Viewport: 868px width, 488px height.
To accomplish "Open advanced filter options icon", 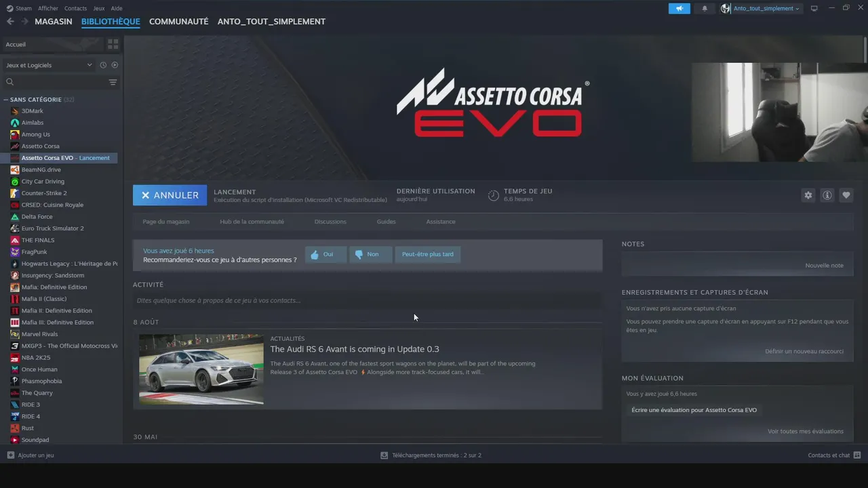I will [113, 82].
